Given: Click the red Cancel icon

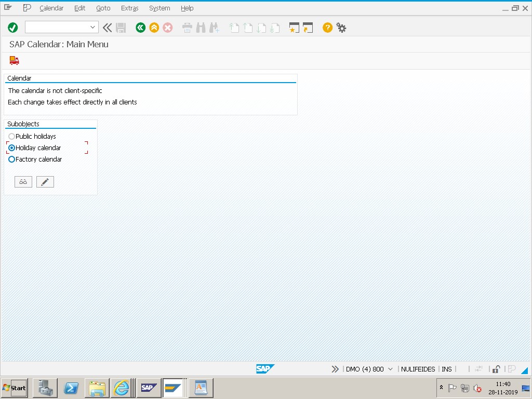Looking at the screenshot, I should [168, 28].
